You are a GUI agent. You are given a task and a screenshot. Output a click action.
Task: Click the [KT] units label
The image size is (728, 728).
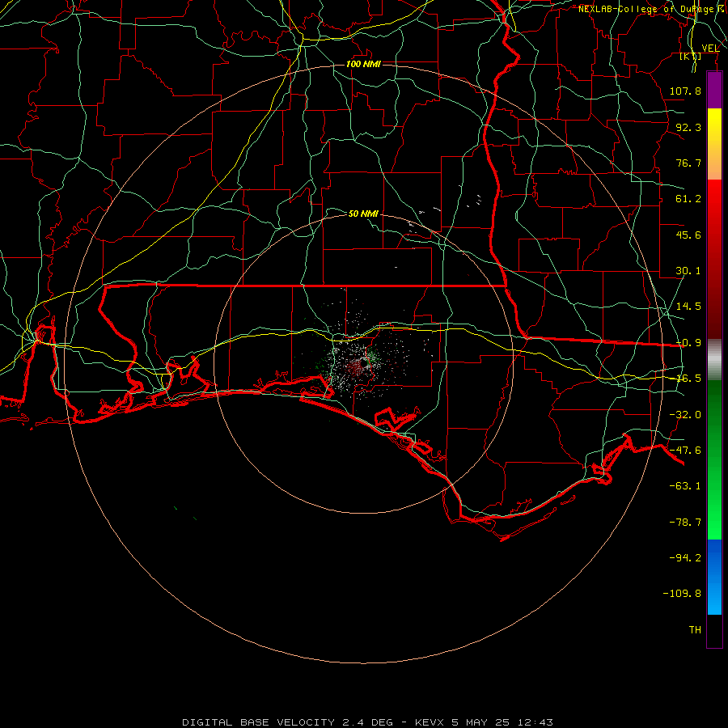[691, 56]
